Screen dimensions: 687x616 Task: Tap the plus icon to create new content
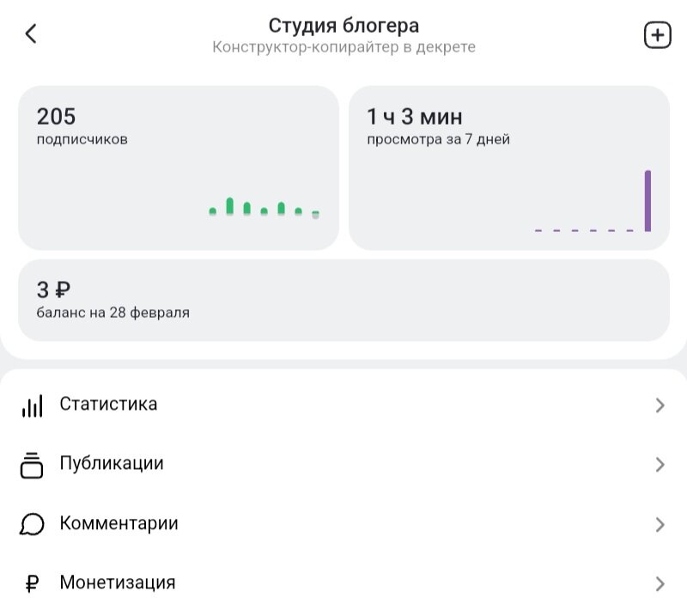[657, 34]
